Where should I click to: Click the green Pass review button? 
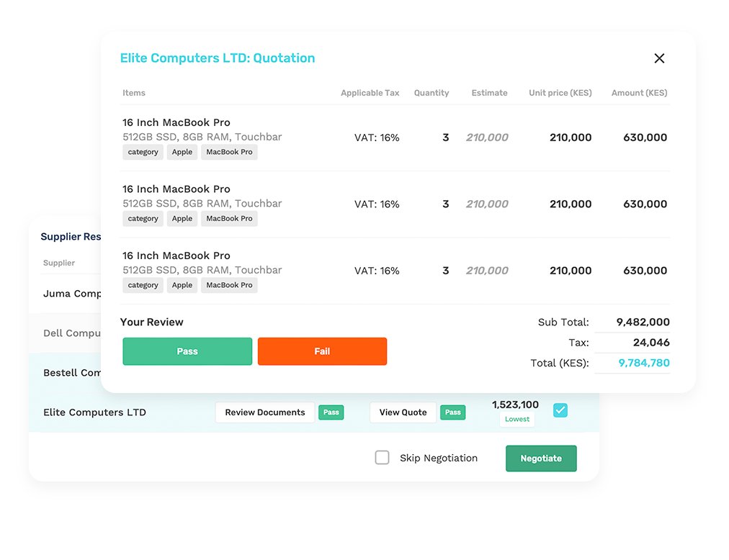[187, 351]
